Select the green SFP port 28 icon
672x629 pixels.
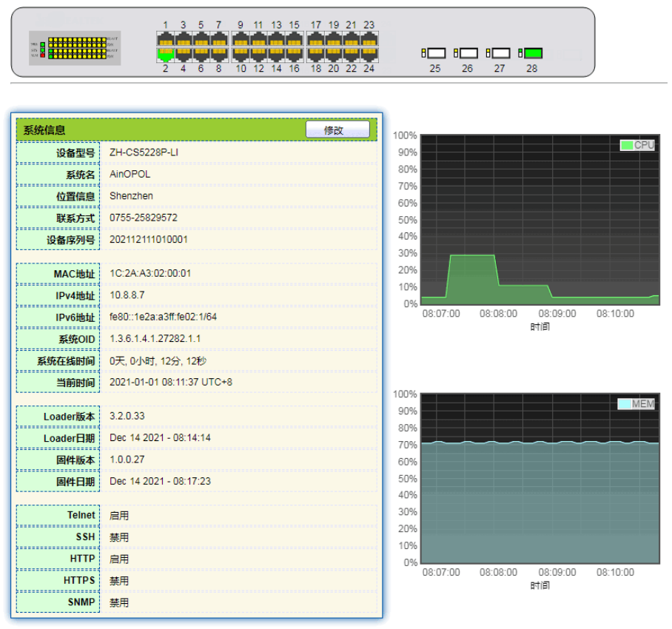[533, 53]
